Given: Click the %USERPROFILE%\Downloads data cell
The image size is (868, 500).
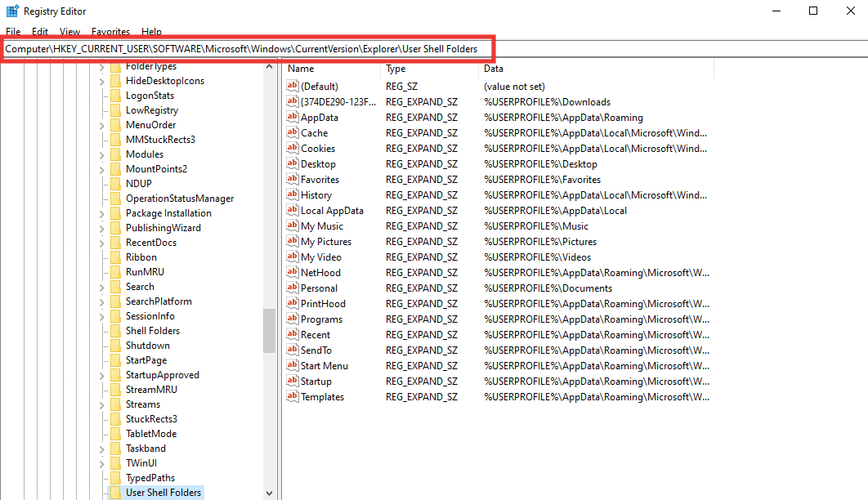Looking at the screenshot, I should click(x=547, y=102).
